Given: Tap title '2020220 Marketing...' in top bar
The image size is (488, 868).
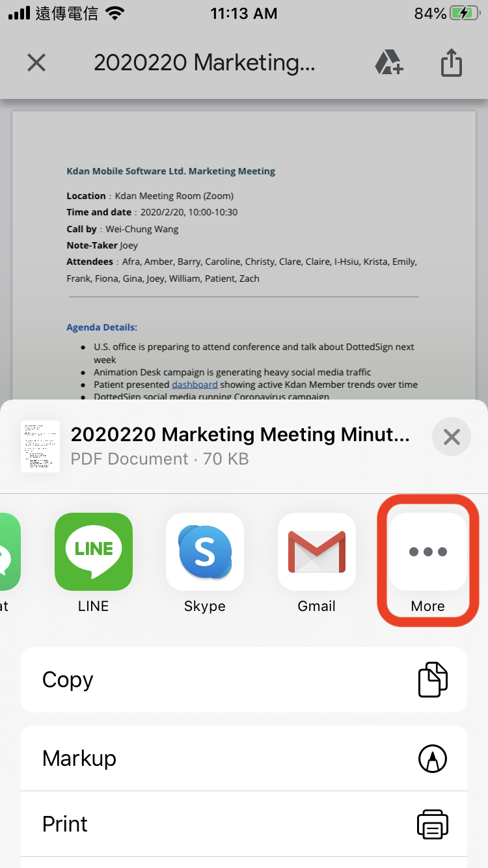Looking at the screenshot, I should (x=204, y=62).
